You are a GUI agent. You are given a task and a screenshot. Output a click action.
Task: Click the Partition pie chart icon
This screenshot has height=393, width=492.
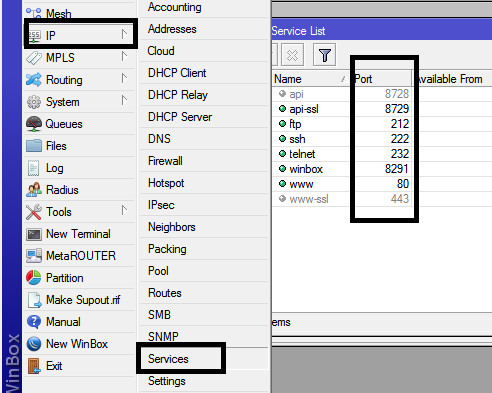[x=34, y=278]
